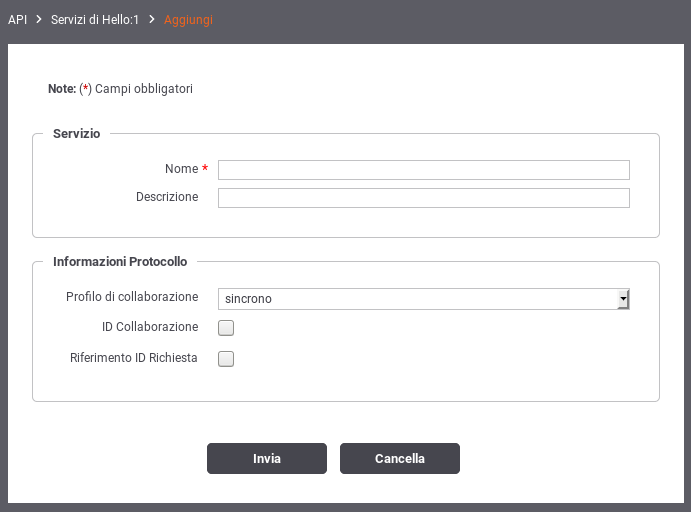This screenshot has height=512, width=691.
Task: Focus the Descrizione text field
Action: point(424,198)
